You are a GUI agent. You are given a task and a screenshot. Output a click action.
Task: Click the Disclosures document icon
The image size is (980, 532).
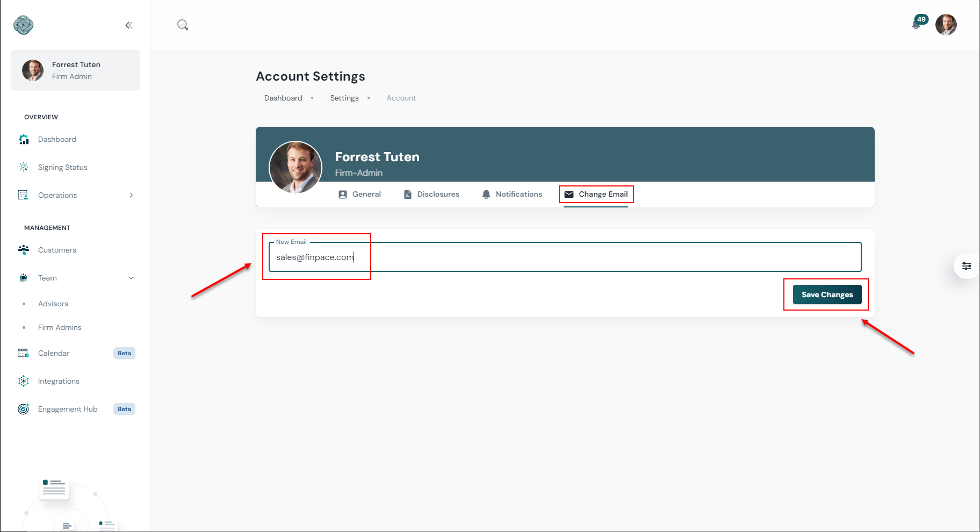tap(408, 195)
